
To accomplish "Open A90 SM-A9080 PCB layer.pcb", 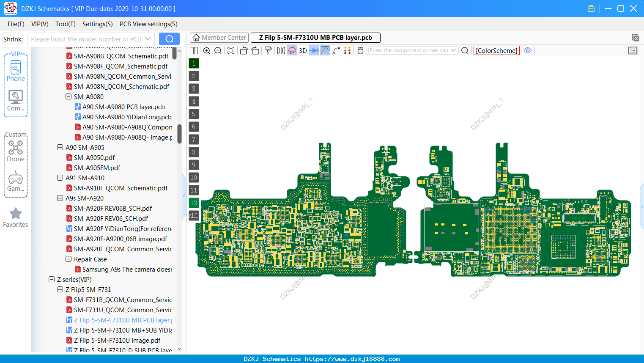I will click(123, 107).
